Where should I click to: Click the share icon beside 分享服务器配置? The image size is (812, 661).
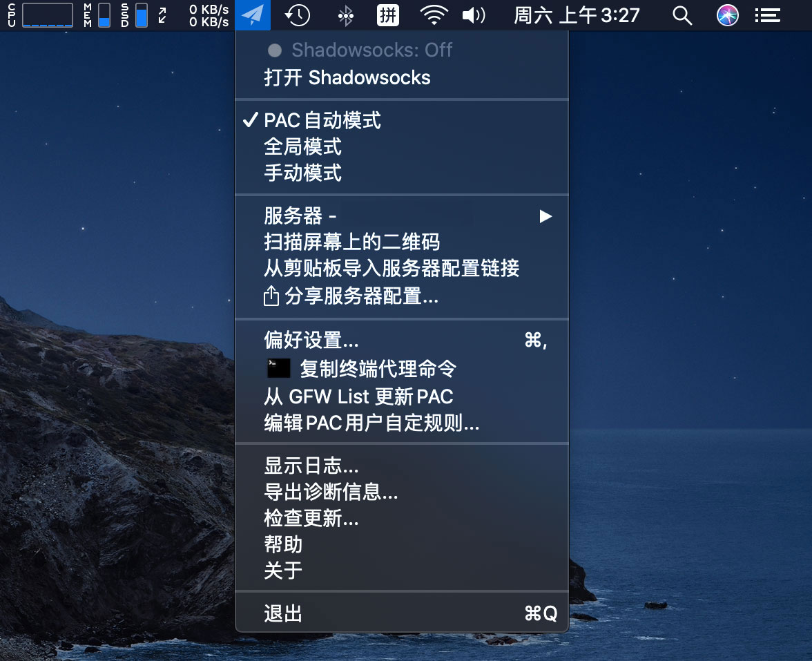pos(271,296)
